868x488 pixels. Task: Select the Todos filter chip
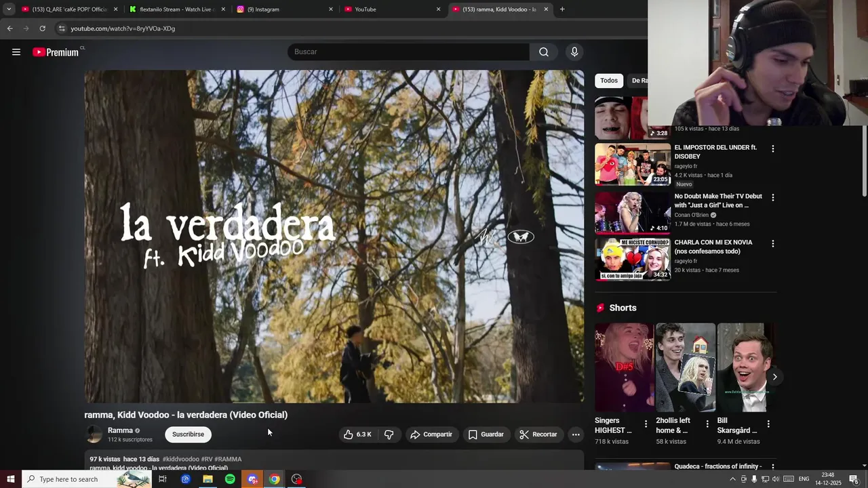609,81
